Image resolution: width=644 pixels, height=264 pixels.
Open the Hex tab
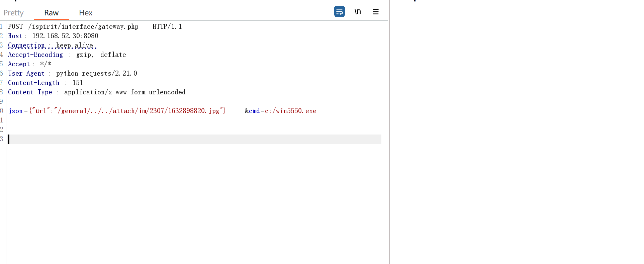(x=86, y=13)
